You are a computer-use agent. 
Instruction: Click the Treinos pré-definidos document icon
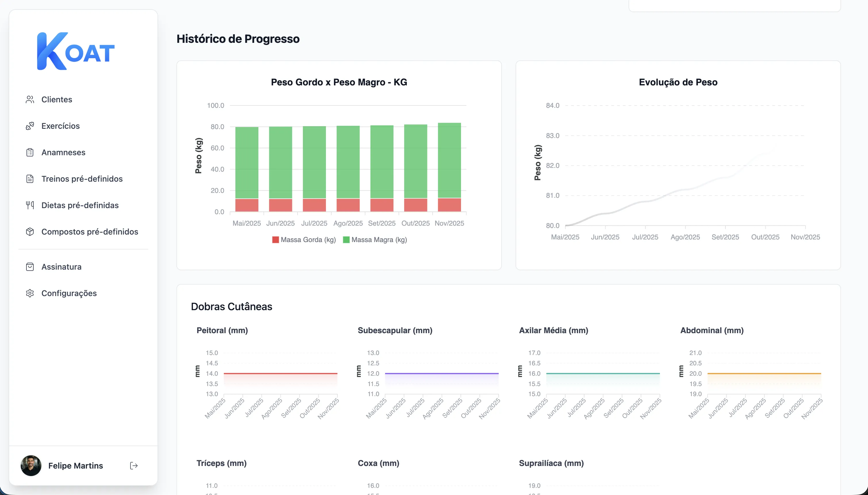pyautogui.click(x=30, y=179)
